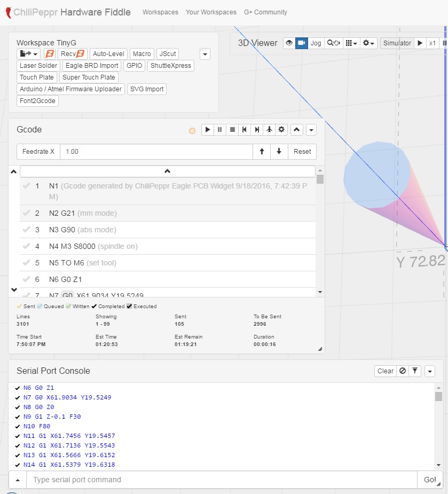Click the orange Zipwhip icon button

pyautogui.click(x=49, y=54)
